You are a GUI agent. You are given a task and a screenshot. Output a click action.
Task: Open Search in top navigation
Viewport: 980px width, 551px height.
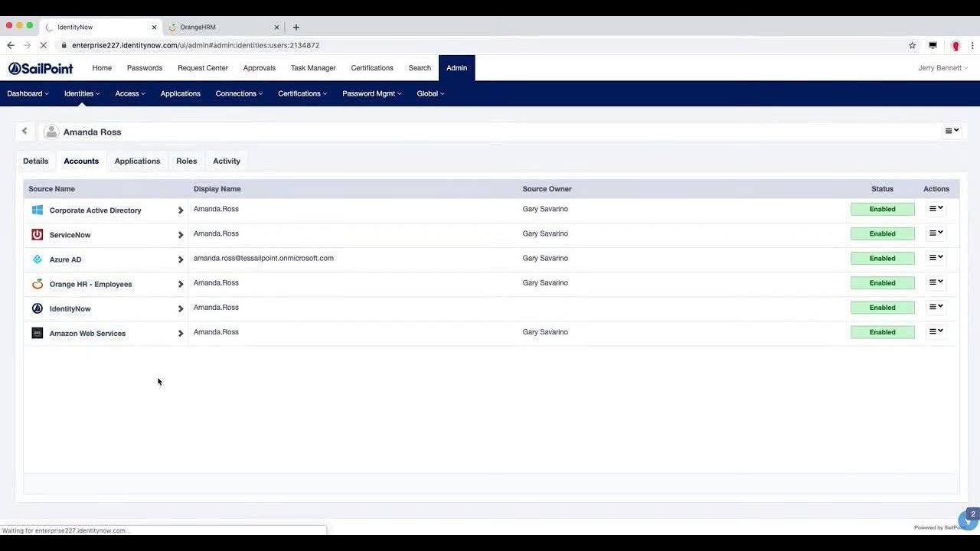pos(420,68)
